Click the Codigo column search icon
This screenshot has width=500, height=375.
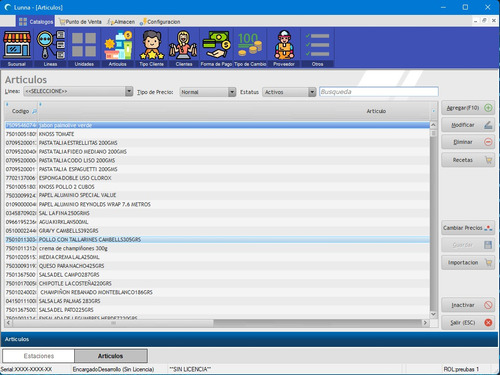click(34, 111)
